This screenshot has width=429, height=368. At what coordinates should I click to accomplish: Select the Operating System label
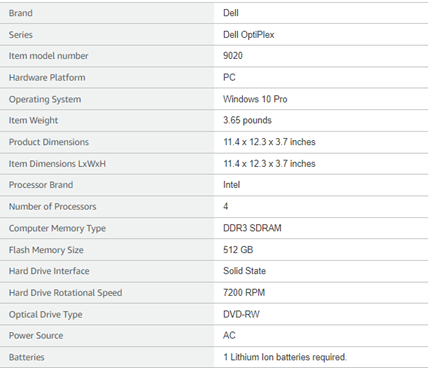pos(45,99)
